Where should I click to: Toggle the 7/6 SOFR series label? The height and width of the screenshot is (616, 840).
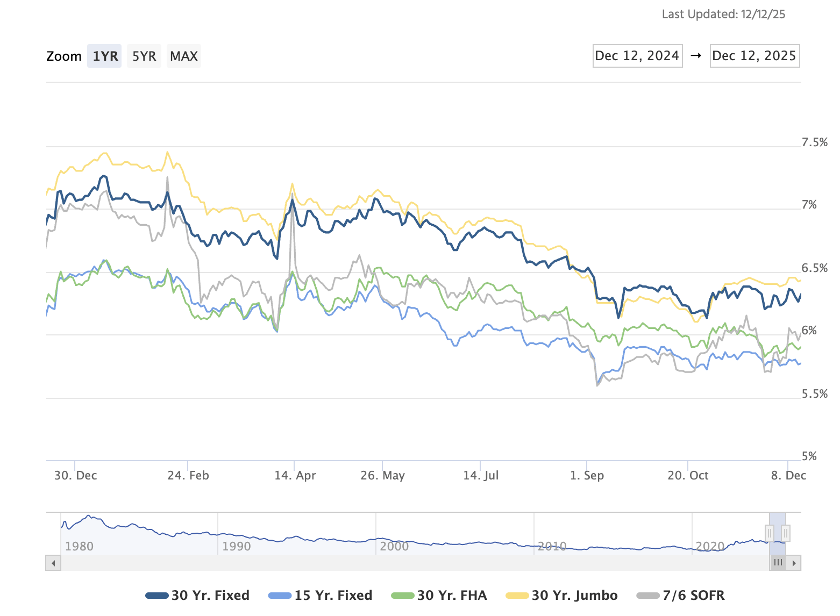(x=693, y=596)
